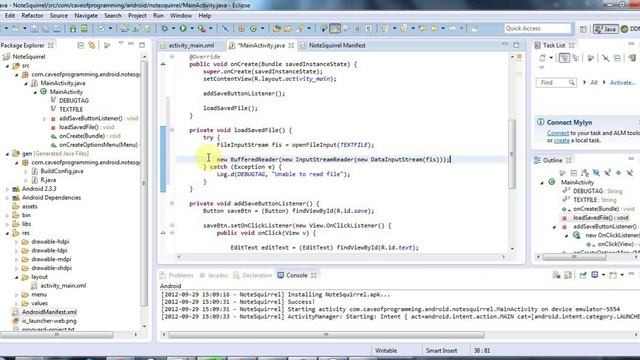Toggle Hide Non-Public Members in Outline
This screenshot has width=640, height=360.
click(x=618, y=173)
